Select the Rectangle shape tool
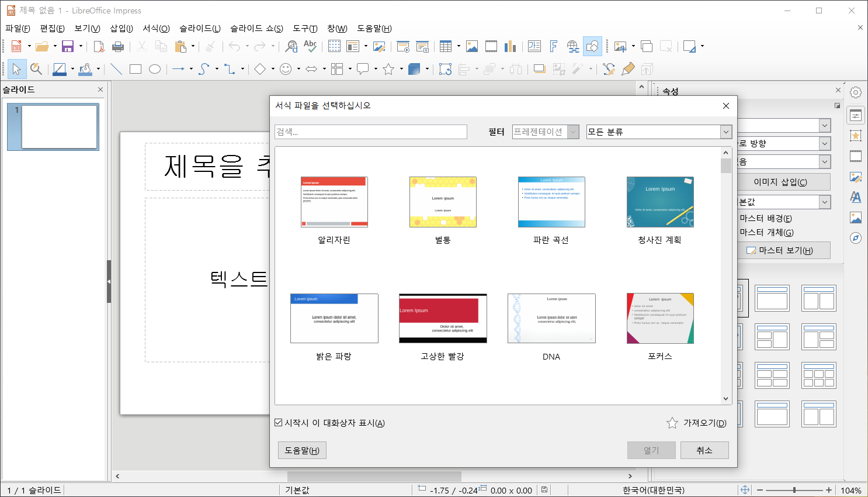The width and height of the screenshot is (868, 497). tap(136, 69)
